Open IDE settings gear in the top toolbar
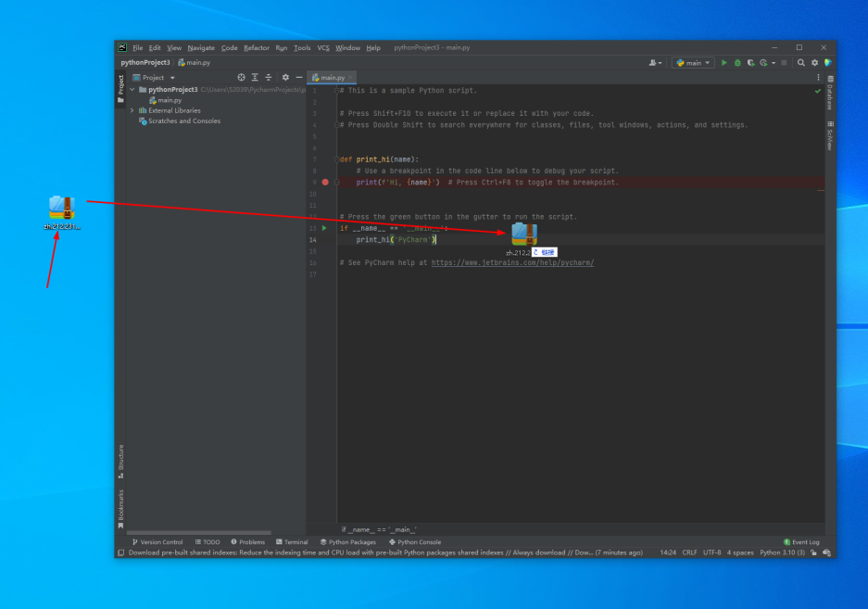The width and height of the screenshot is (868, 609). [815, 63]
